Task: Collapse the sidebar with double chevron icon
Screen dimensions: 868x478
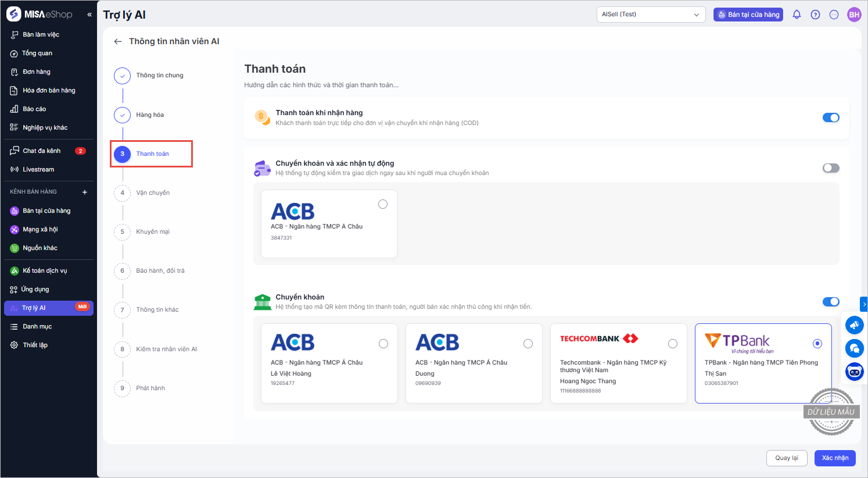Action: coord(89,15)
